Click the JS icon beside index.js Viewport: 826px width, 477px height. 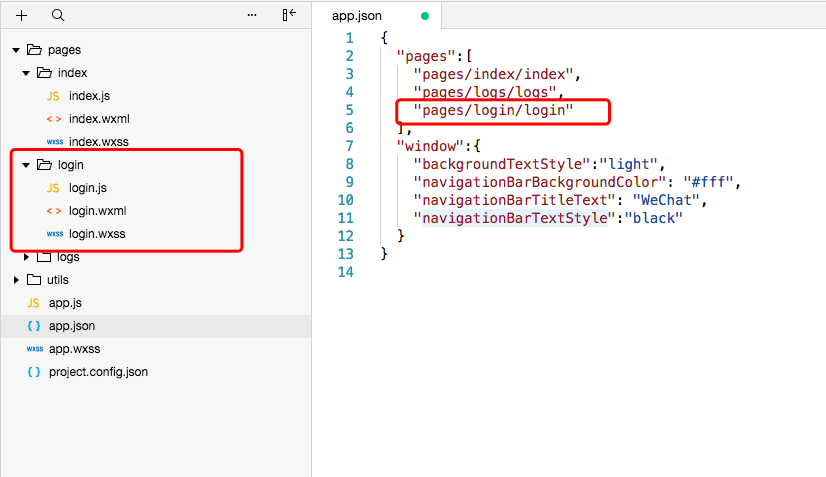pyautogui.click(x=53, y=96)
